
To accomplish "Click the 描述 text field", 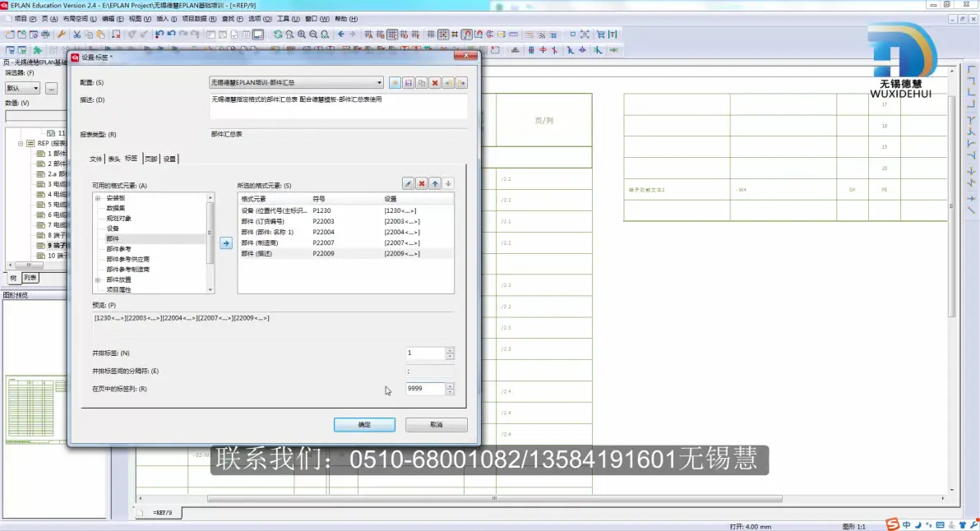I will pos(338,106).
